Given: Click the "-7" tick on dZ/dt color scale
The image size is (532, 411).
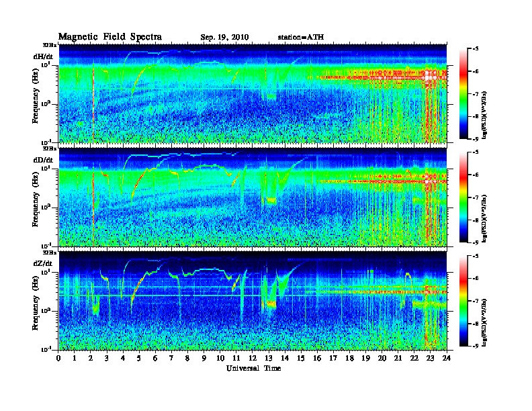Looking at the screenshot, I should coord(476,301).
